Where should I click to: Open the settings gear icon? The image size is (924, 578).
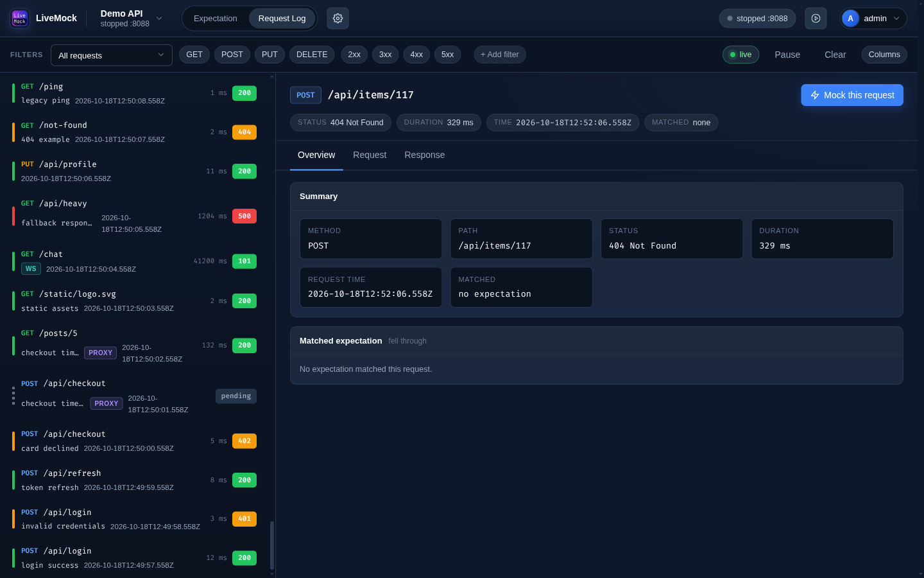point(338,19)
